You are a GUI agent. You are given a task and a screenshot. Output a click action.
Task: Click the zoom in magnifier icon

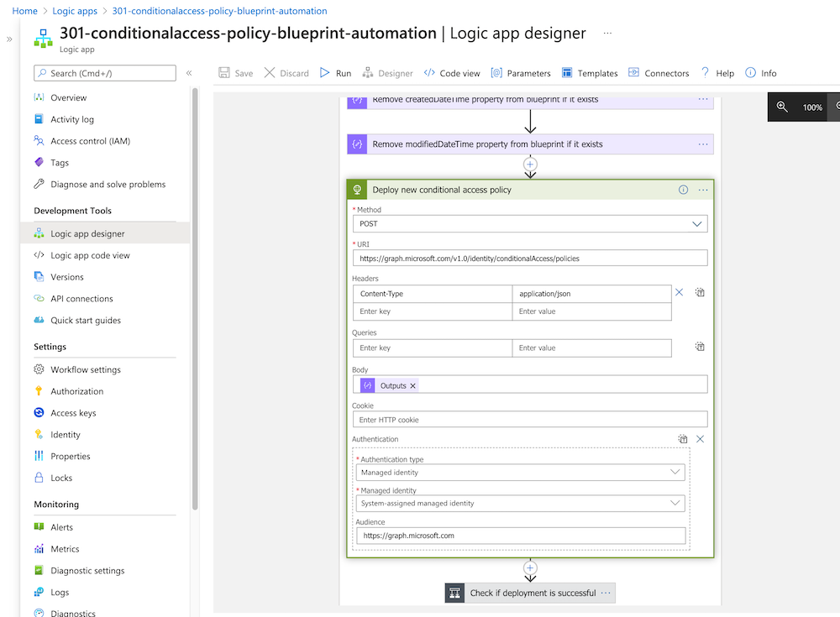click(x=782, y=107)
